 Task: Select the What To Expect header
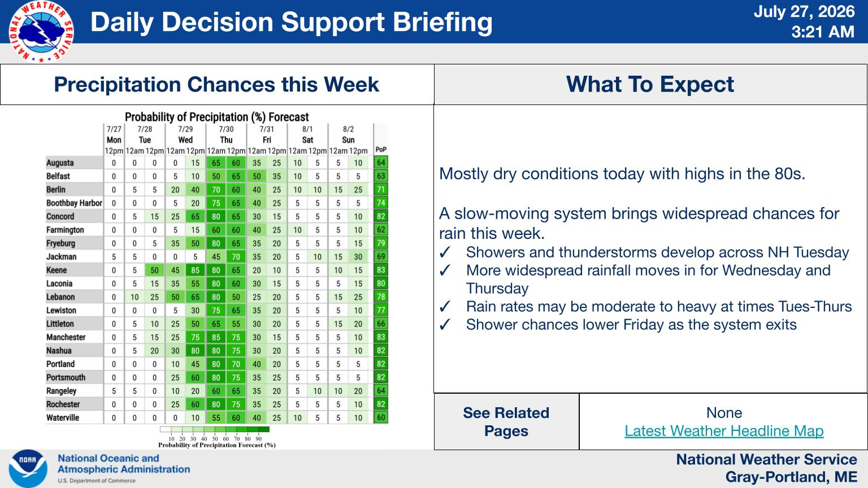(x=650, y=84)
